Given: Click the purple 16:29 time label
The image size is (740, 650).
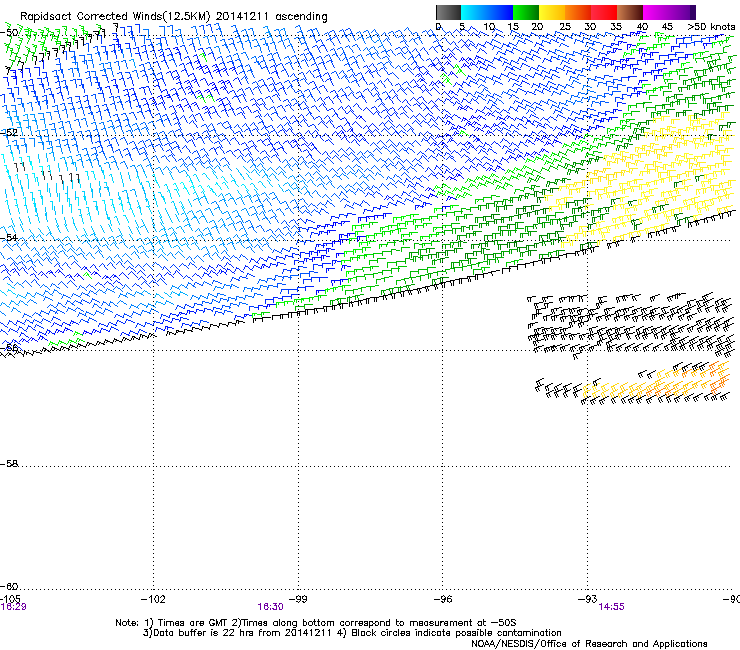Looking at the screenshot, I should 13,607.
